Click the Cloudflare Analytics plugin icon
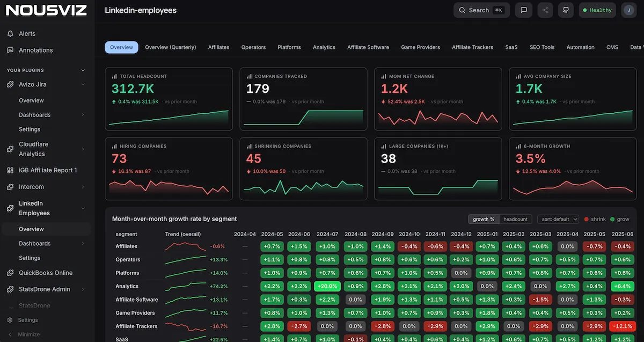This screenshot has width=644, height=342. 10,149
